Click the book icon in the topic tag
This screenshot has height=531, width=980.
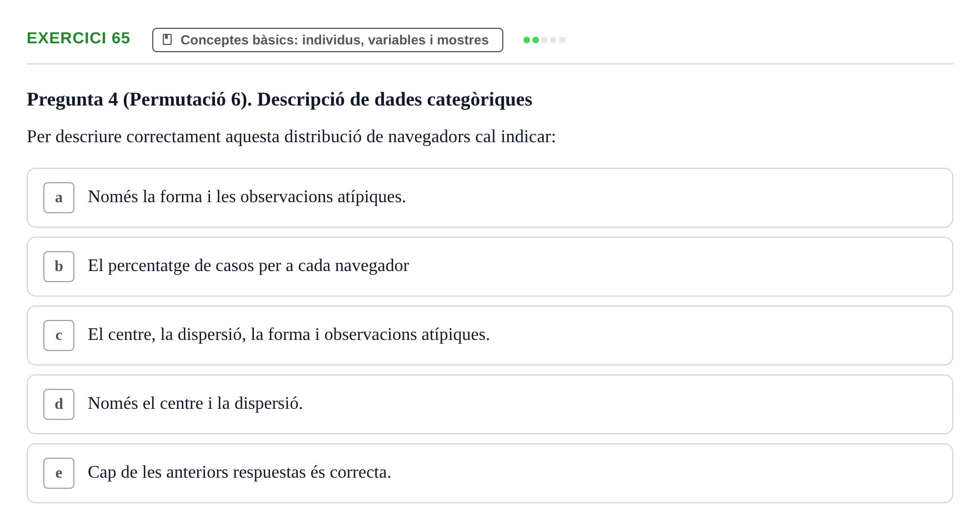(x=167, y=39)
